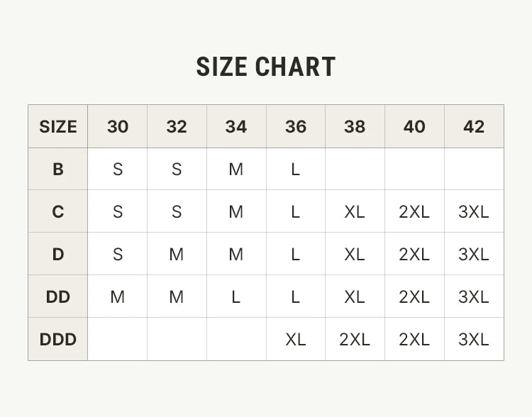Screen dimensions: 532x417
Task: Select the C cup row header
Action: click(58, 211)
